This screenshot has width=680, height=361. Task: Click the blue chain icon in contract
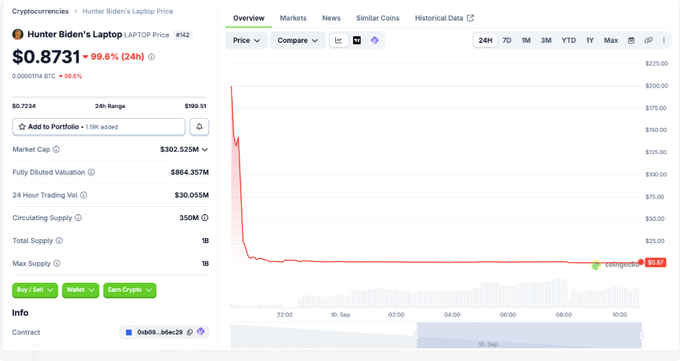click(129, 332)
